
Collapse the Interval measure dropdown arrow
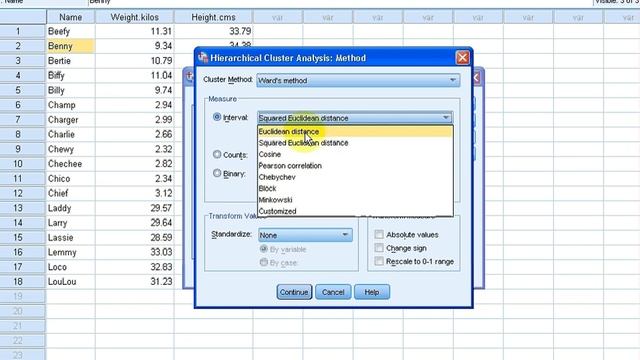[446, 118]
